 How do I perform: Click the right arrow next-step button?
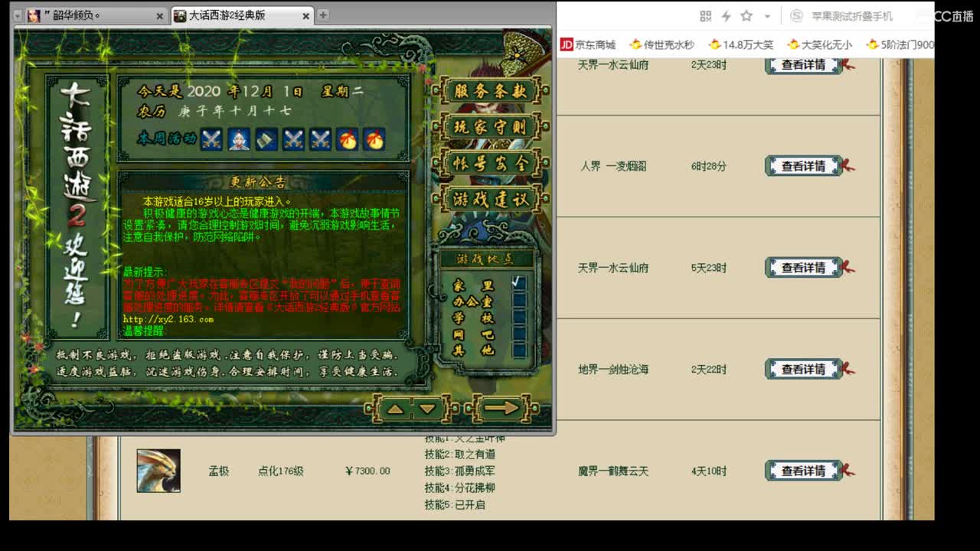click(501, 409)
